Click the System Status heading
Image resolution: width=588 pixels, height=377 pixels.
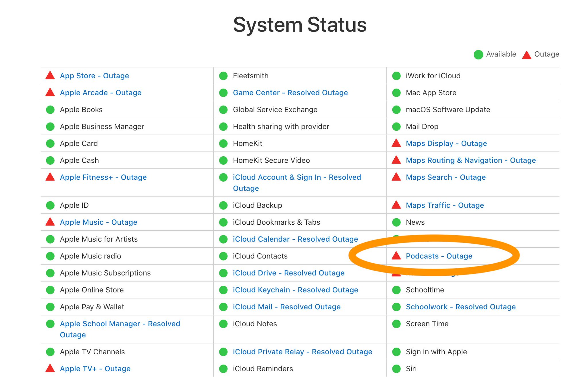(x=300, y=25)
